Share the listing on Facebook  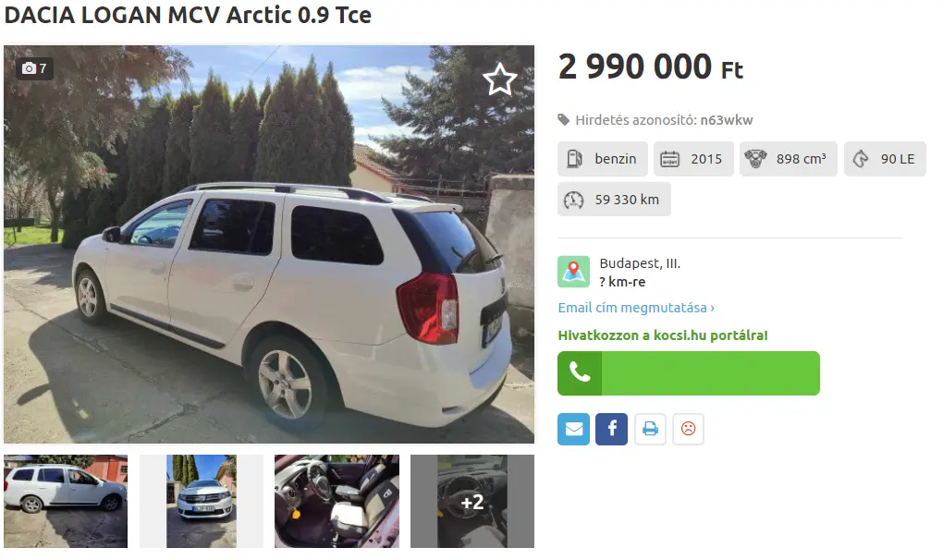pos(611,429)
